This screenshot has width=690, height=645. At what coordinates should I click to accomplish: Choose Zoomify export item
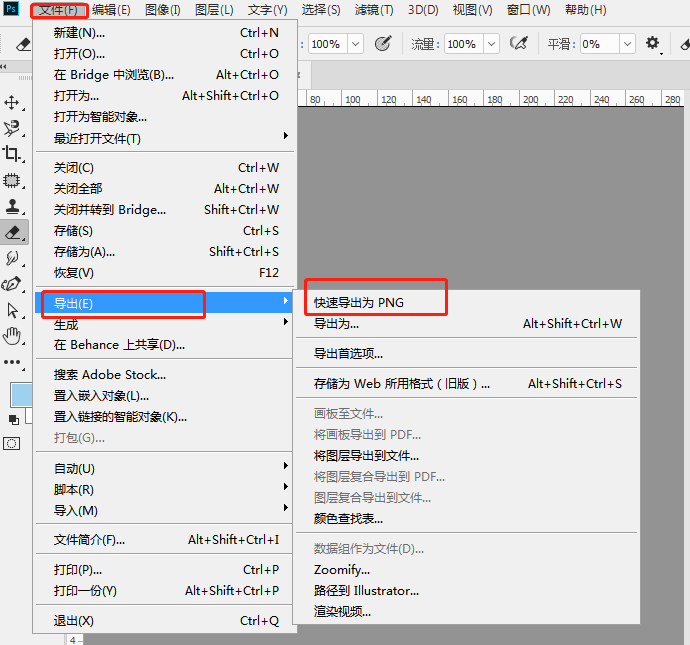(467, 570)
